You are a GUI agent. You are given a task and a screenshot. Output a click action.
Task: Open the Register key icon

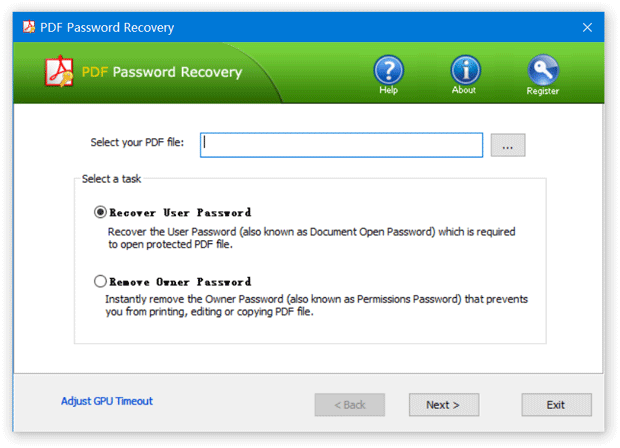[543, 69]
